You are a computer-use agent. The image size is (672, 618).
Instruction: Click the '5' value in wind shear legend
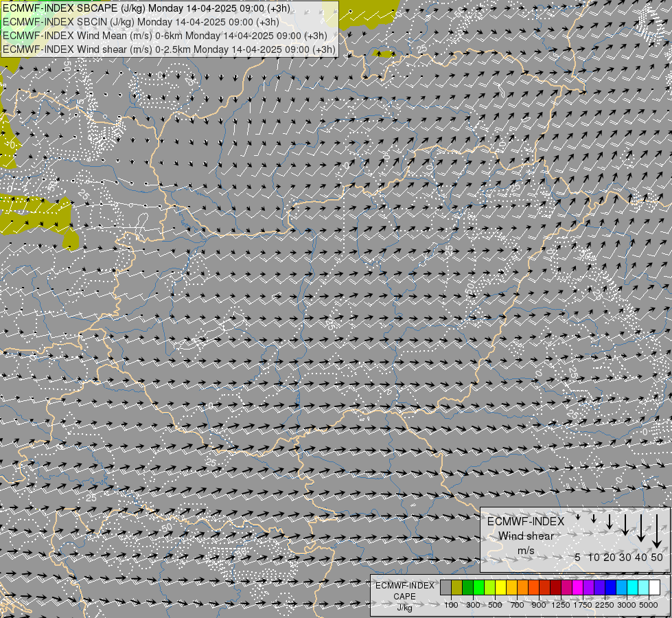[x=578, y=557]
